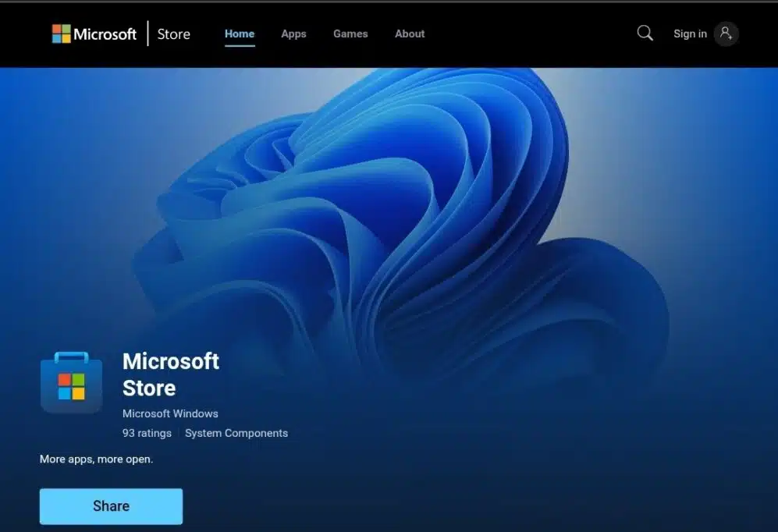
Task: Click the Store label in header
Action: [x=173, y=34]
